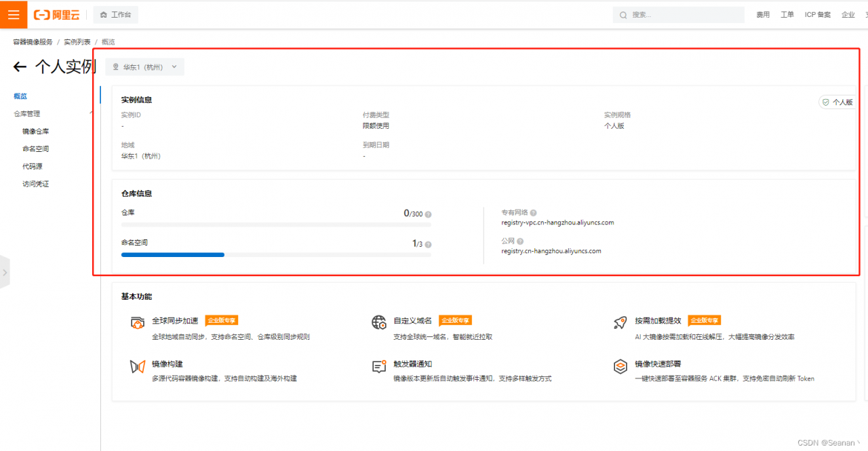Click the 基本功能 section heading

[x=136, y=296]
